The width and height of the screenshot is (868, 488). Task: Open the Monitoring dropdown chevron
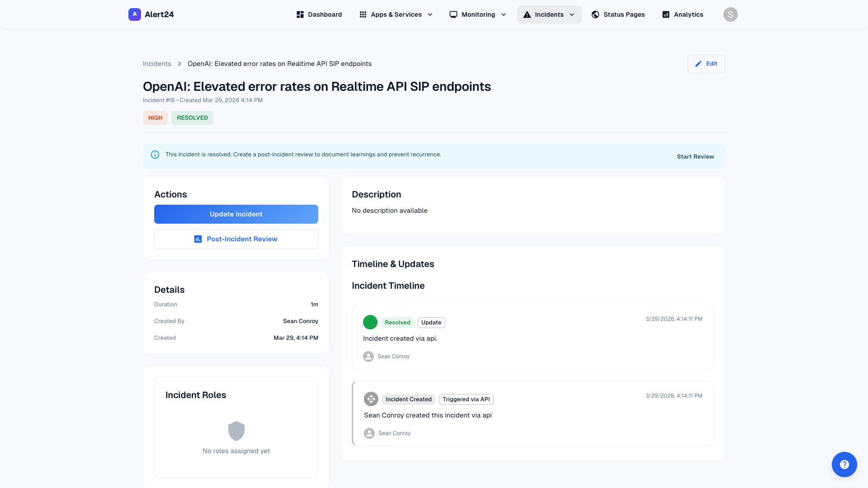tap(504, 14)
